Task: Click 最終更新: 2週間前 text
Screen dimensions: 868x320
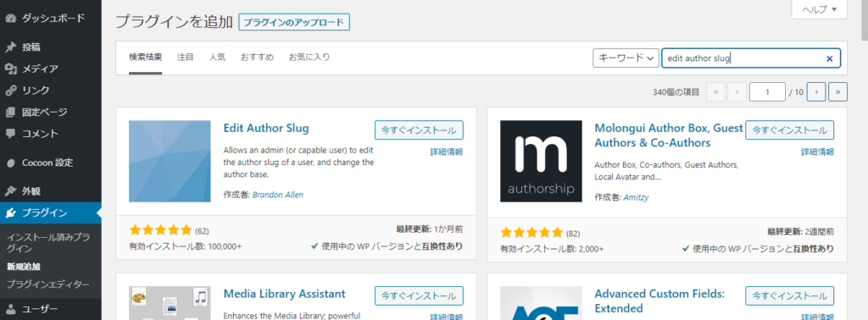Action: pos(801,231)
